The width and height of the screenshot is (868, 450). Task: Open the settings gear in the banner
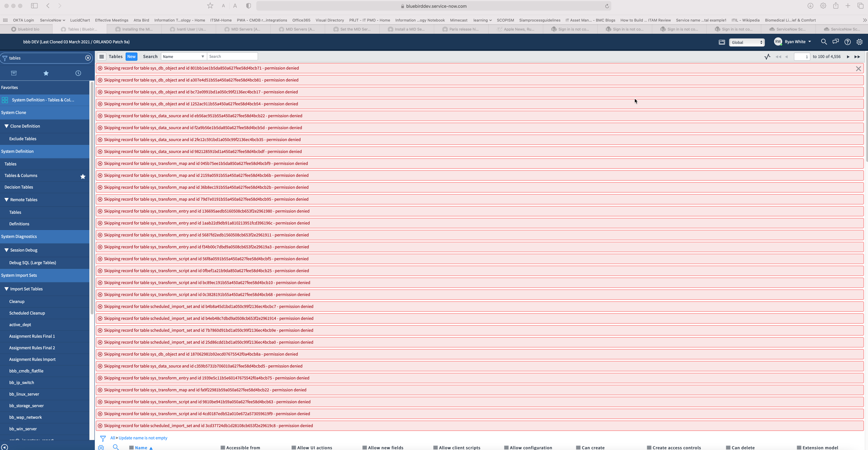[859, 42]
